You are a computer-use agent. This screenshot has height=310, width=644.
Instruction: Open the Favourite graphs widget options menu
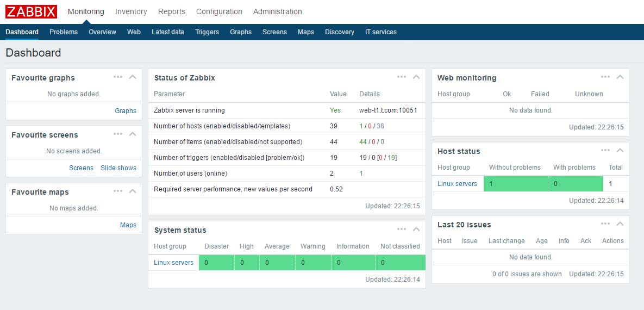118,77
